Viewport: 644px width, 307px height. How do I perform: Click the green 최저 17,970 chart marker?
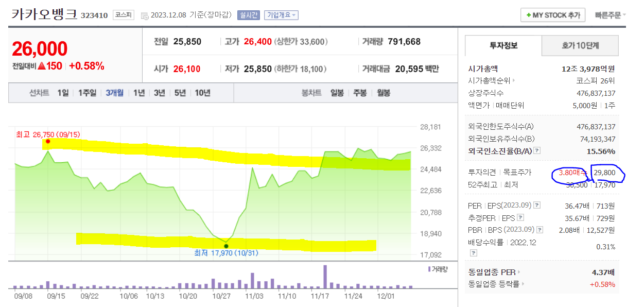(x=226, y=246)
